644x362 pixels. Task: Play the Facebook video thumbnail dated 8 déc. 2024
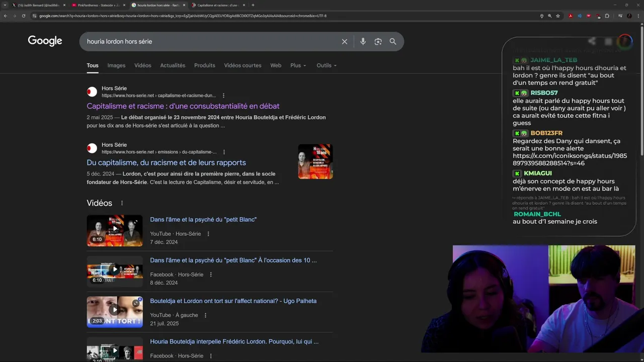point(115,271)
